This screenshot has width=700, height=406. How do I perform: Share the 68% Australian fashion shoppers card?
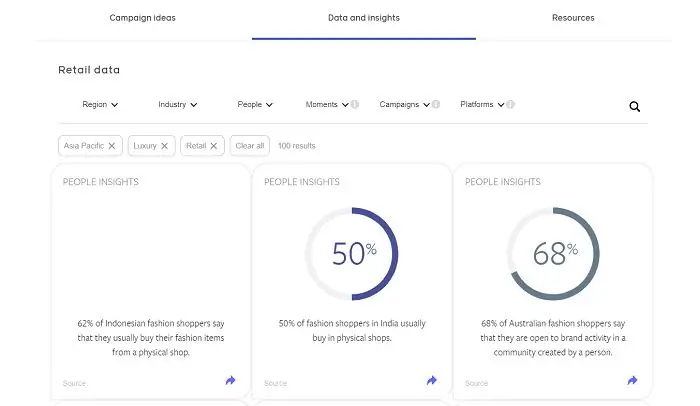(x=632, y=381)
